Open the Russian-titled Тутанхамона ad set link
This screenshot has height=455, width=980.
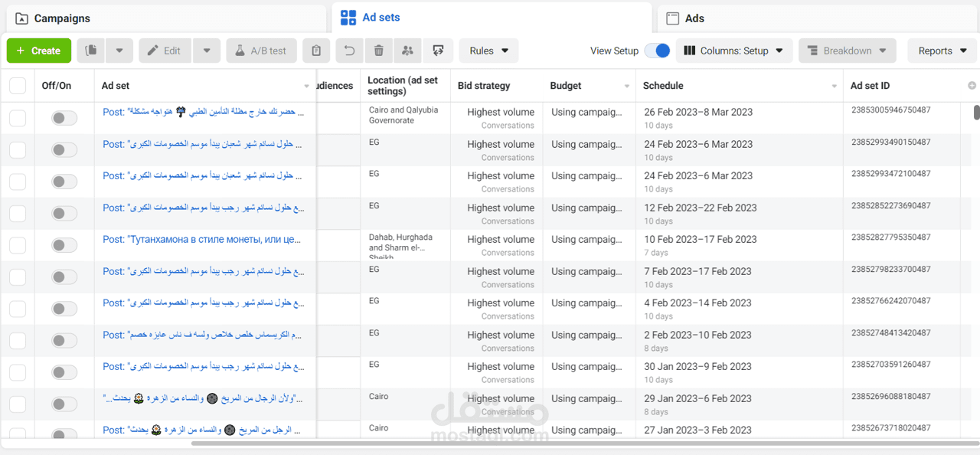tap(202, 240)
